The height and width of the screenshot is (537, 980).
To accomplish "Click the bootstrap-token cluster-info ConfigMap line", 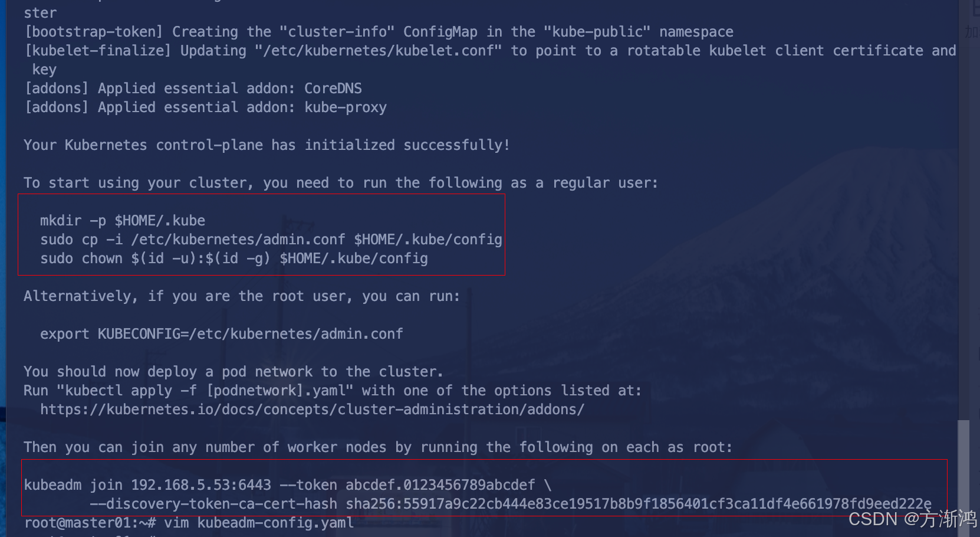I will (x=379, y=32).
